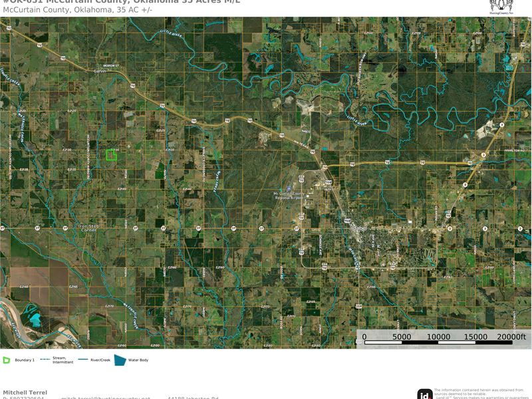Click the blue Water Body legend polygon
This screenshot has height=399, width=532.
120,360
